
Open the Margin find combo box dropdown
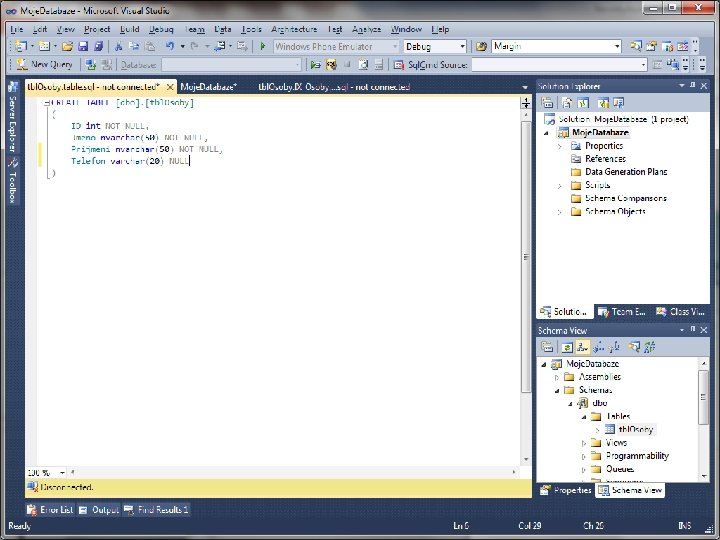click(617, 46)
